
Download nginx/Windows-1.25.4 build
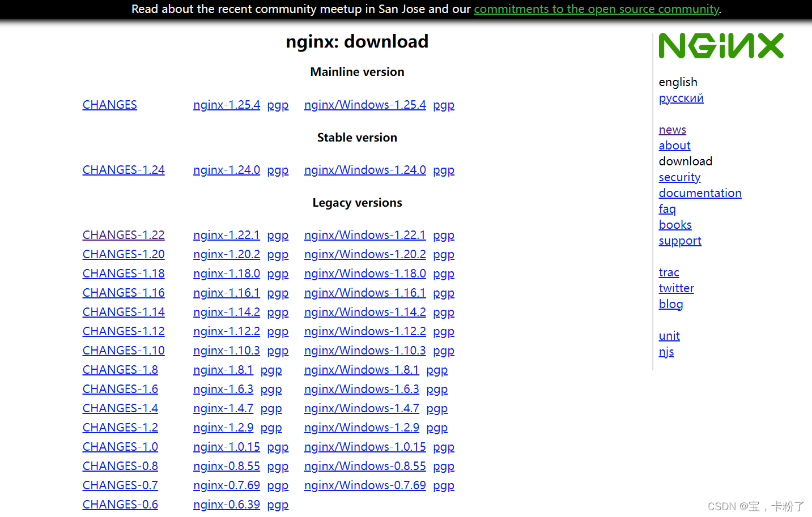click(365, 105)
